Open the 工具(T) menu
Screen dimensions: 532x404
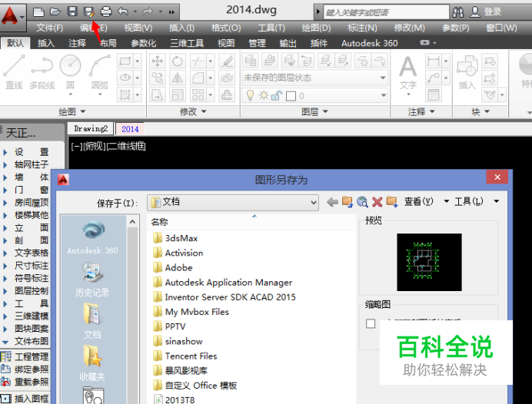point(271,28)
